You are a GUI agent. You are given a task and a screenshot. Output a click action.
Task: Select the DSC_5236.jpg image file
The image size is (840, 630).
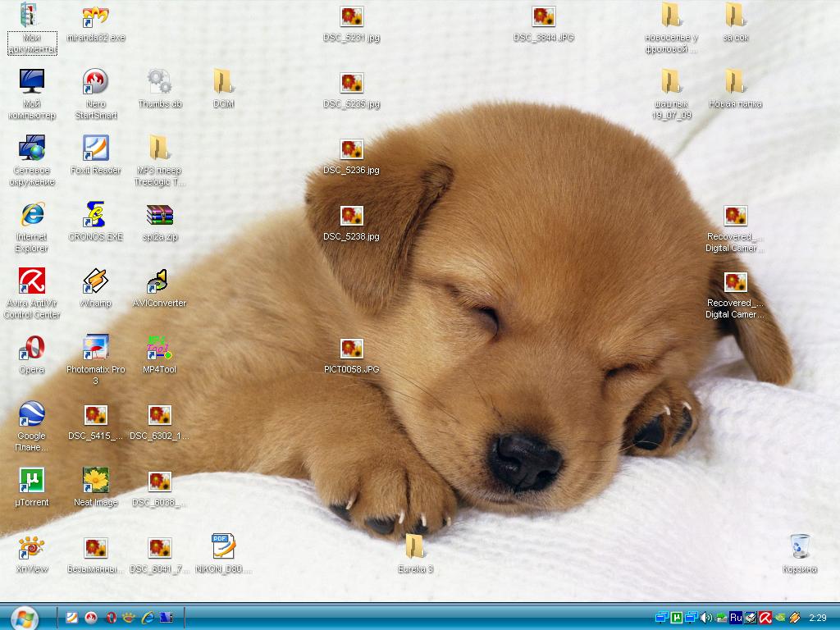tap(352, 148)
